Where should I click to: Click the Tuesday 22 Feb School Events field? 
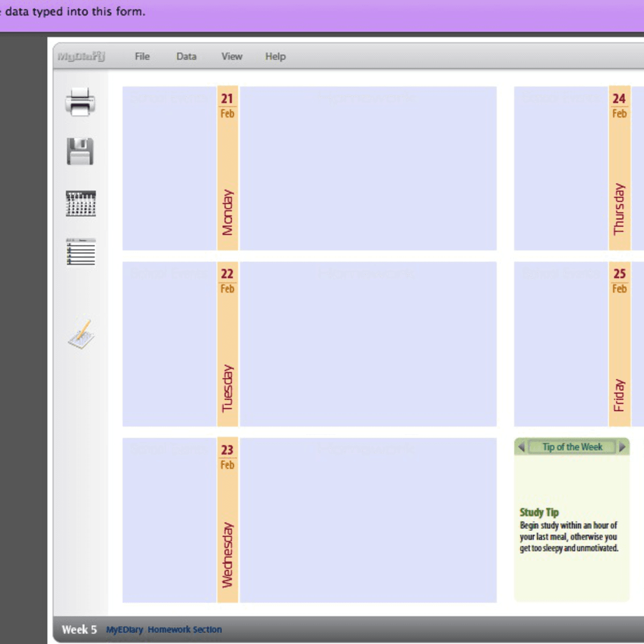tap(169, 344)
